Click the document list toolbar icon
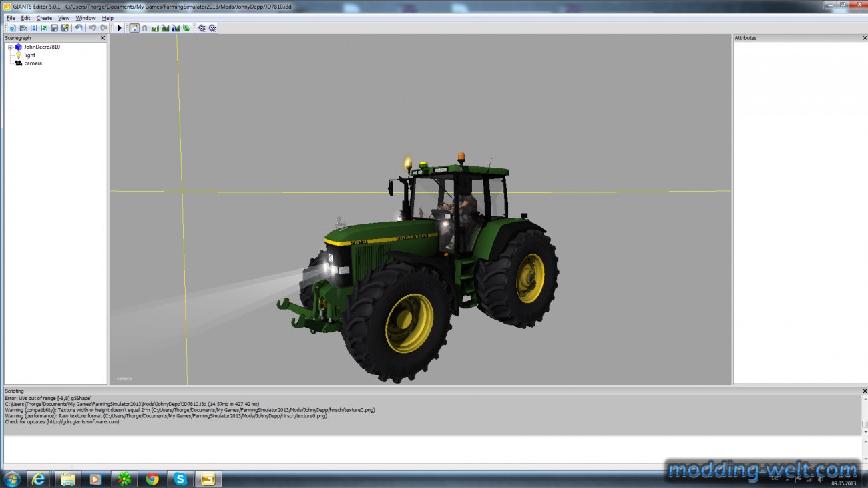Viewport: 868px width, 488px height. pos(33,28)
